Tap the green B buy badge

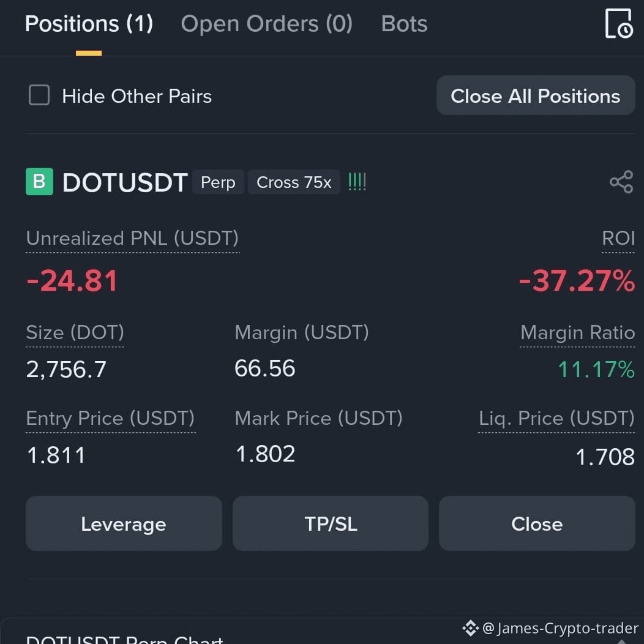tap(39, 182)
